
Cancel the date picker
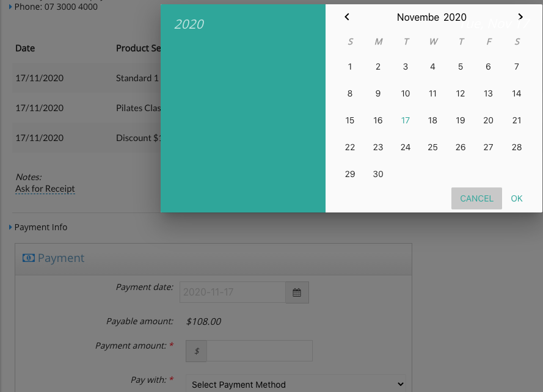click(476, 198)
